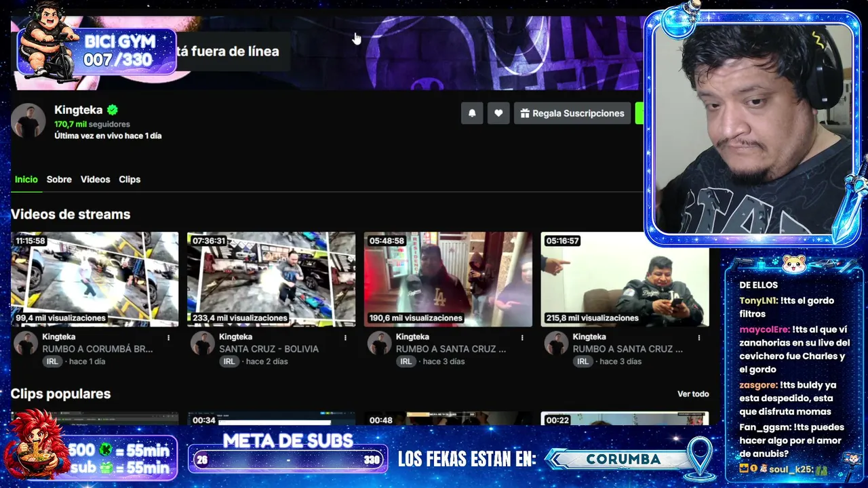This screenshot has height=488, width=868.
Task: Switch to the Inicio tab
Action: click(x=26, y=180)
